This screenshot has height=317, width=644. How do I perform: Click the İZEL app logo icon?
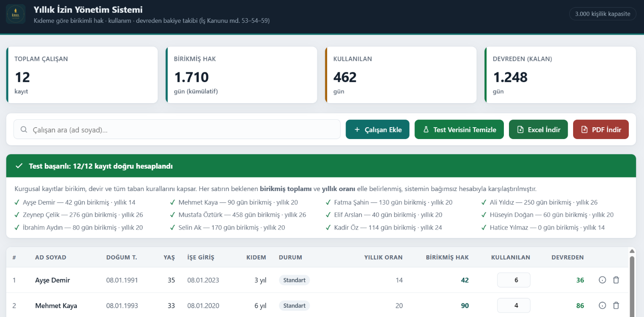point(16,14)
